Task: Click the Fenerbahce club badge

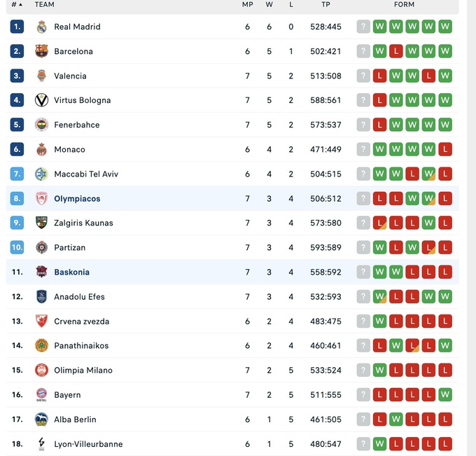Action: tap(41, 125)
